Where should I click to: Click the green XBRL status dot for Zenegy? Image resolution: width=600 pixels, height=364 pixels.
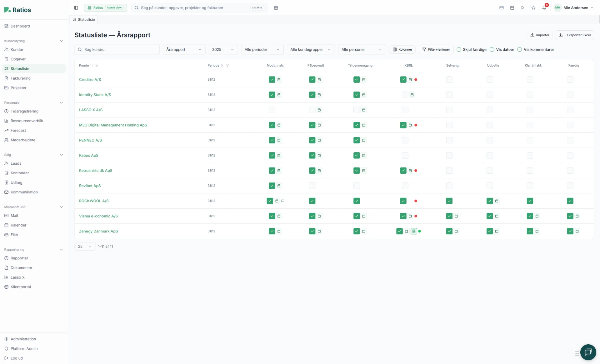click(x=419, y=231)
